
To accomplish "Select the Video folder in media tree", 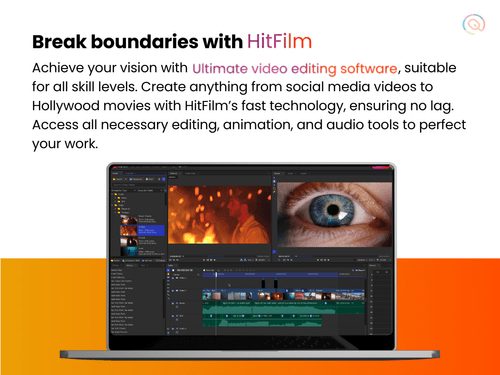I will tap(119, 205).
